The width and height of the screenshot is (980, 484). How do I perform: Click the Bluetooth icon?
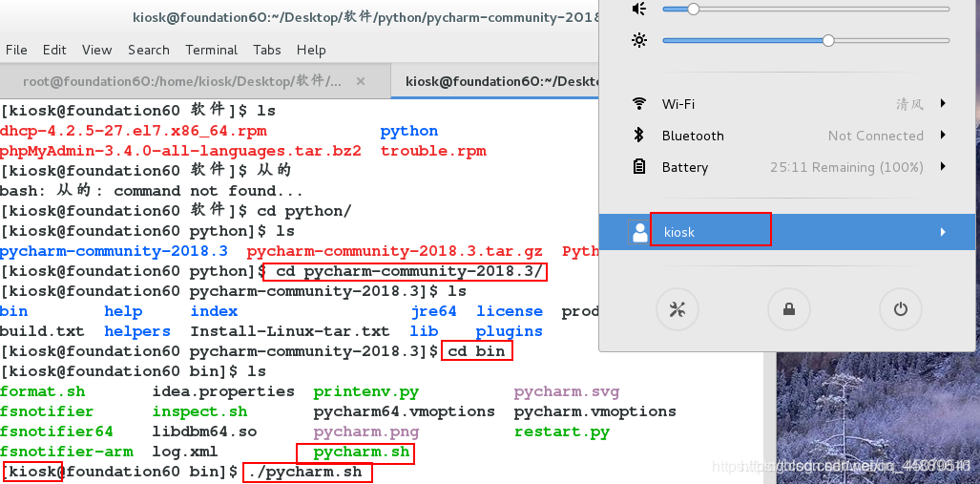tap(638, 135)
